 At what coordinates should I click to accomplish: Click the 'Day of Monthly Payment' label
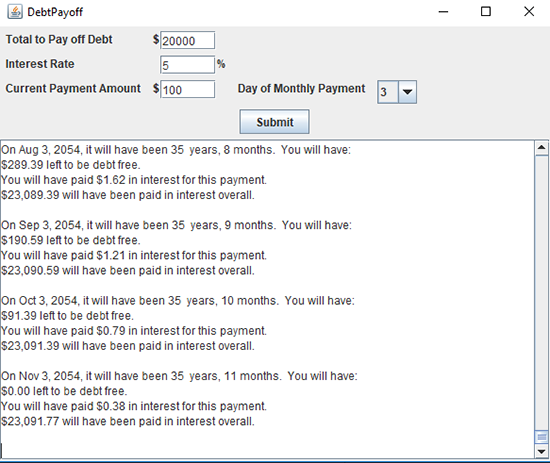301,88
